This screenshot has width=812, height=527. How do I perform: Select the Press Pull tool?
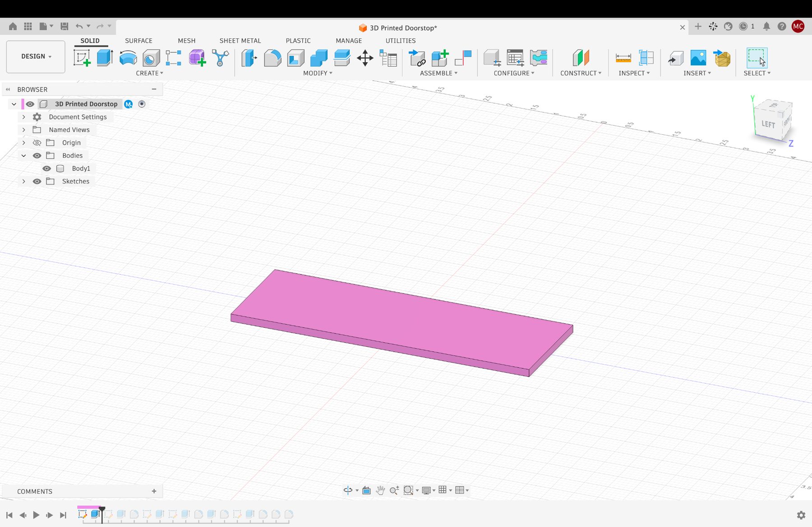[249, 58]
